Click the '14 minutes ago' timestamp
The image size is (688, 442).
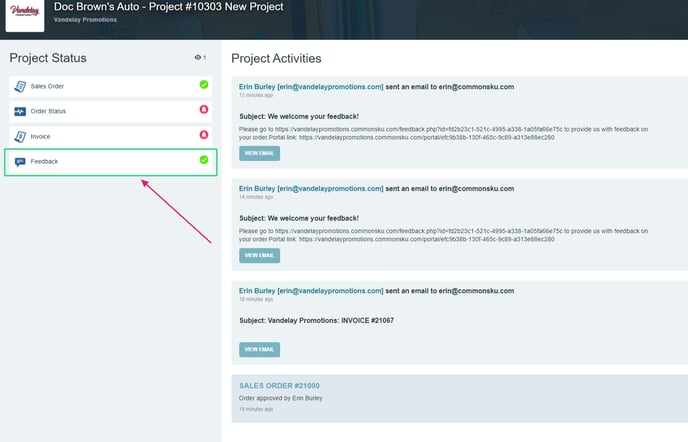pos(256,197)
